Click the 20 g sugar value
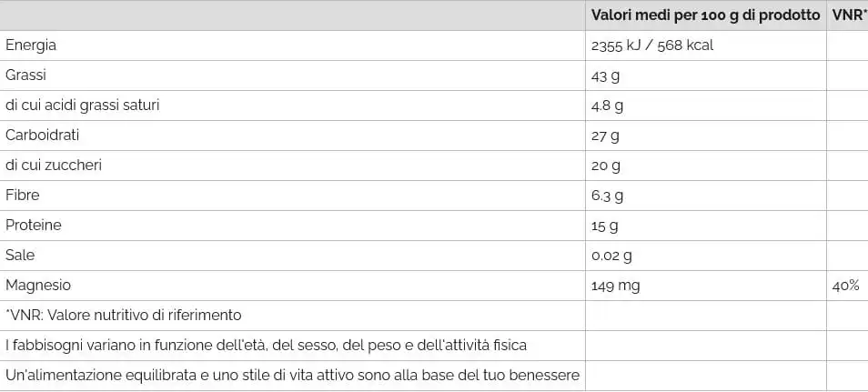 pyautogui.click(x=605, y=166)
